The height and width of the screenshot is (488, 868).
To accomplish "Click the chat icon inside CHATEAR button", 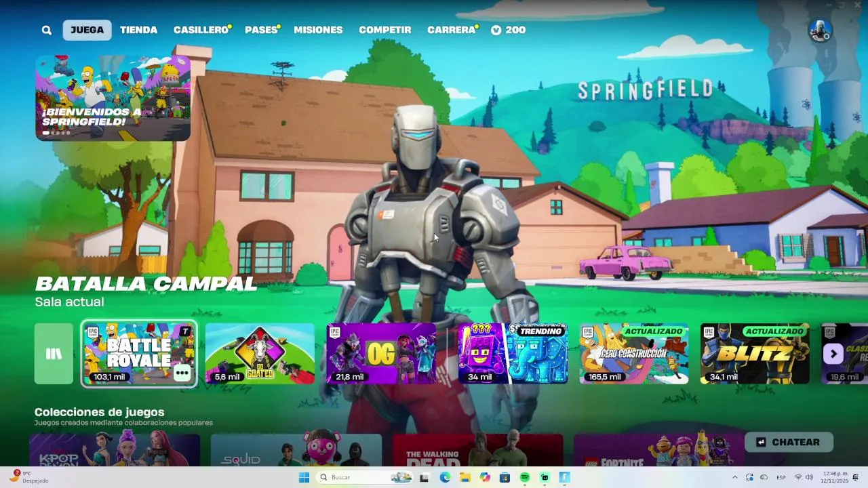I will pos(761,442).
